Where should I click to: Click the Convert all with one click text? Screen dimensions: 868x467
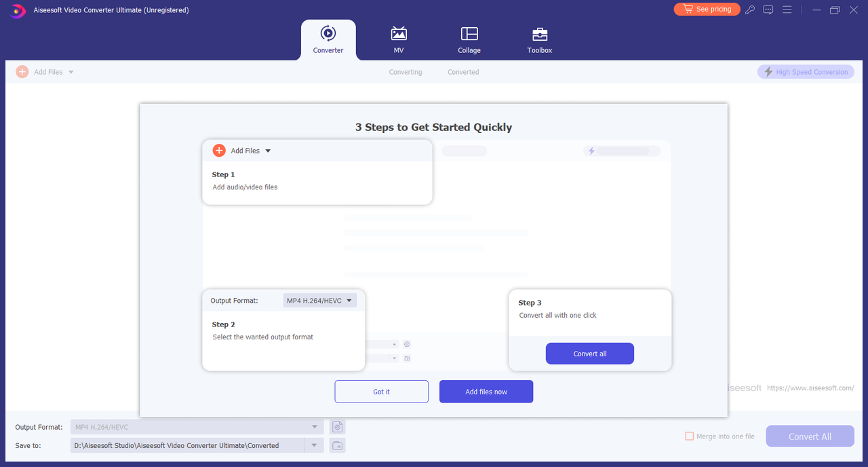tap(558, 315)
